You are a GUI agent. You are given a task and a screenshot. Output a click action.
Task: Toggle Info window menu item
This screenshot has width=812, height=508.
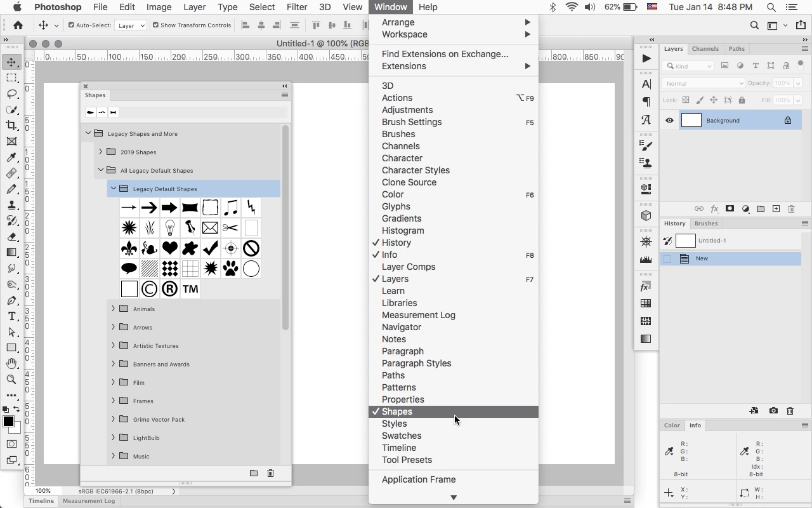453,255
